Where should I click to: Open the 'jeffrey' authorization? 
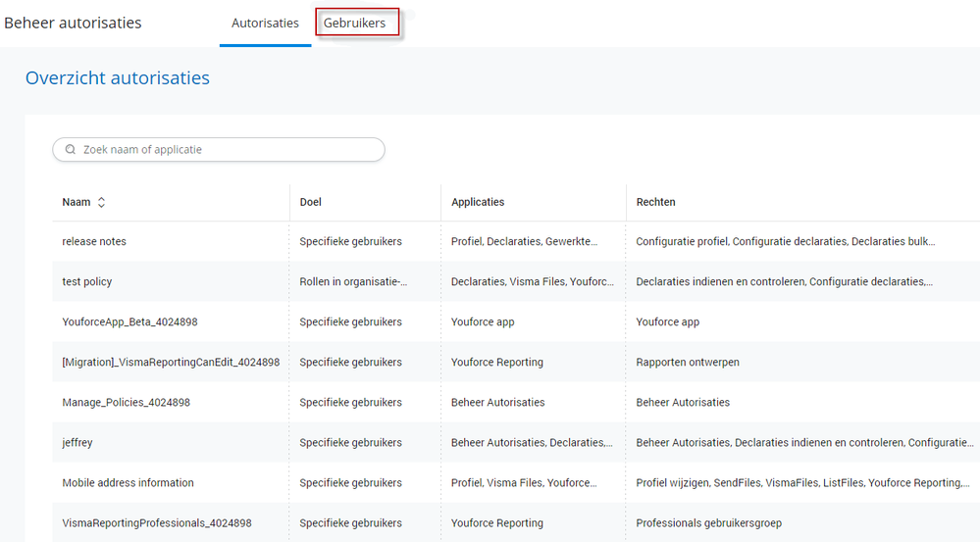click(x=77, y=442)
